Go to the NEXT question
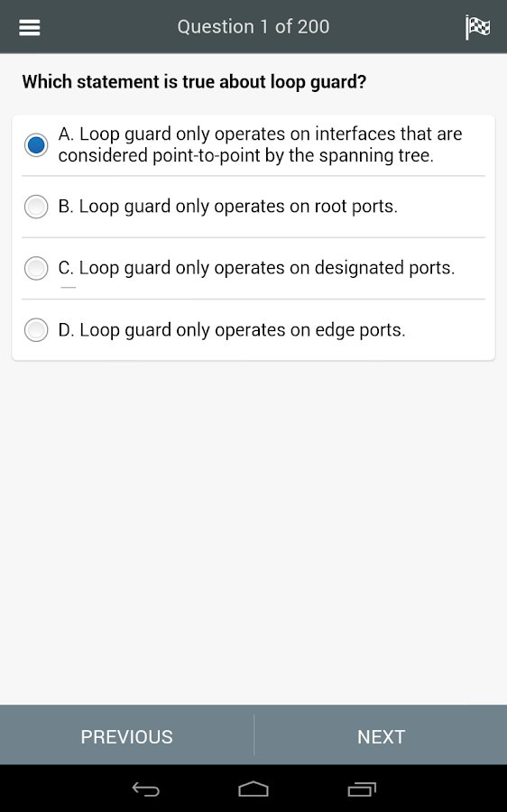 point(381,736)
